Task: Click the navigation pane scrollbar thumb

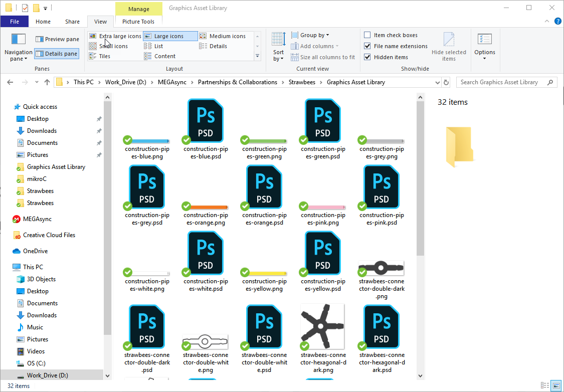Action: click(107, 218)
